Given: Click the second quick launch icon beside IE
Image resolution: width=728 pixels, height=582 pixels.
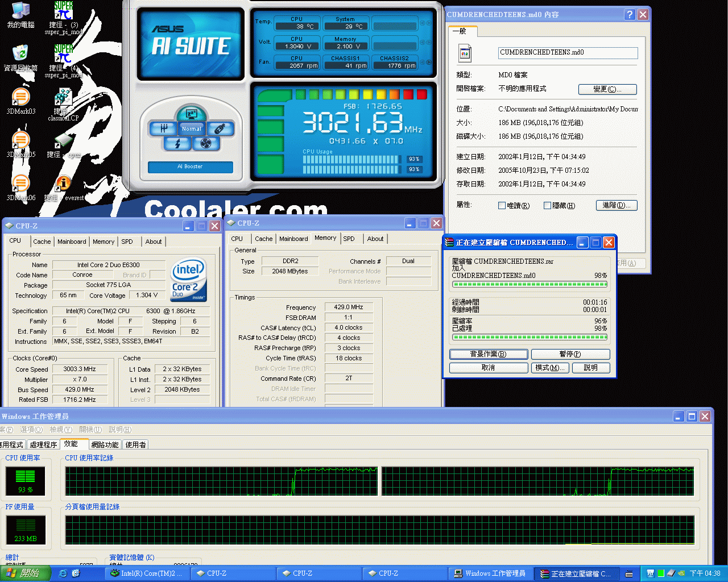Looking at the screenshot, I should [76, 573].
